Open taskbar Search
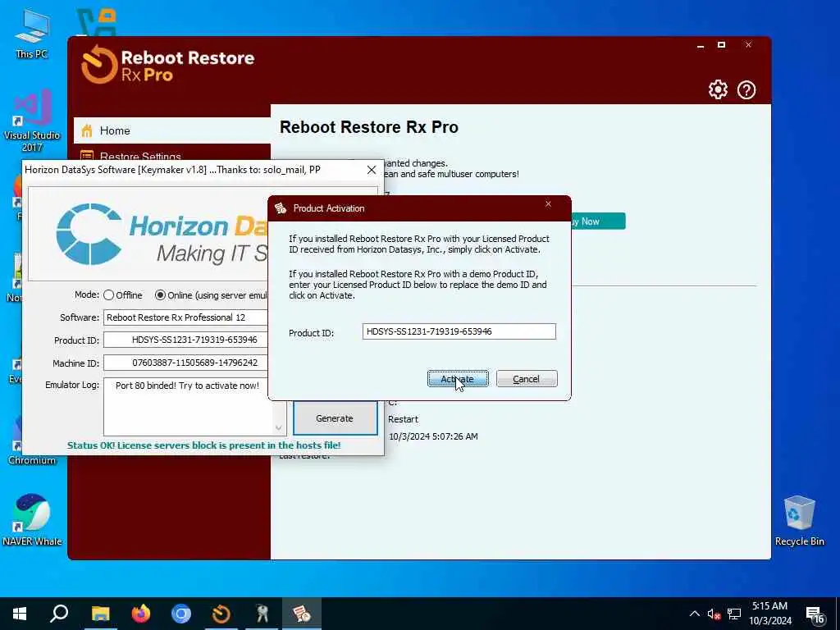The width and height of the screenshot is (840, 630). coord(59,614)
